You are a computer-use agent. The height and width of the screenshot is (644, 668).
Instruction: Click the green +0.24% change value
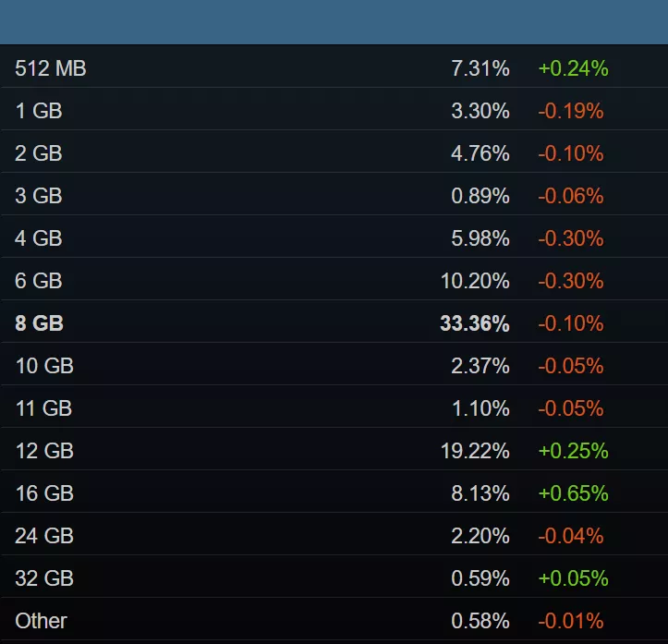(x=573, y=68)
